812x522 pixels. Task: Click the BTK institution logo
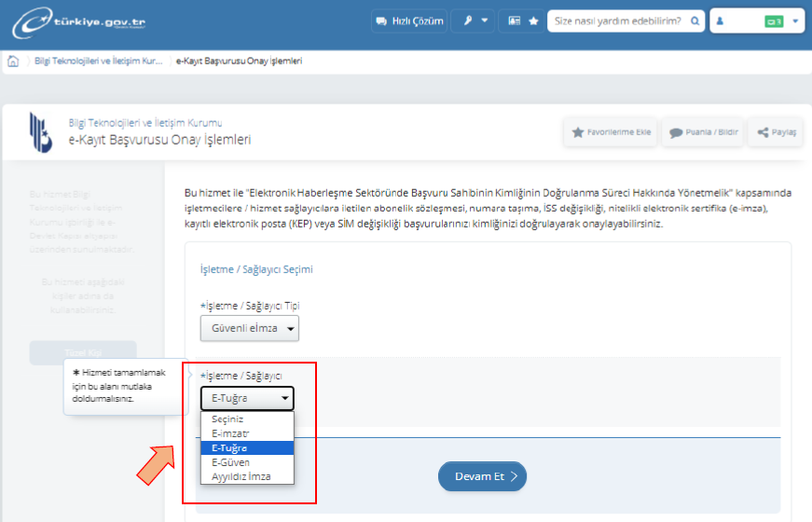pyautogui.click(x=41, y=132)
